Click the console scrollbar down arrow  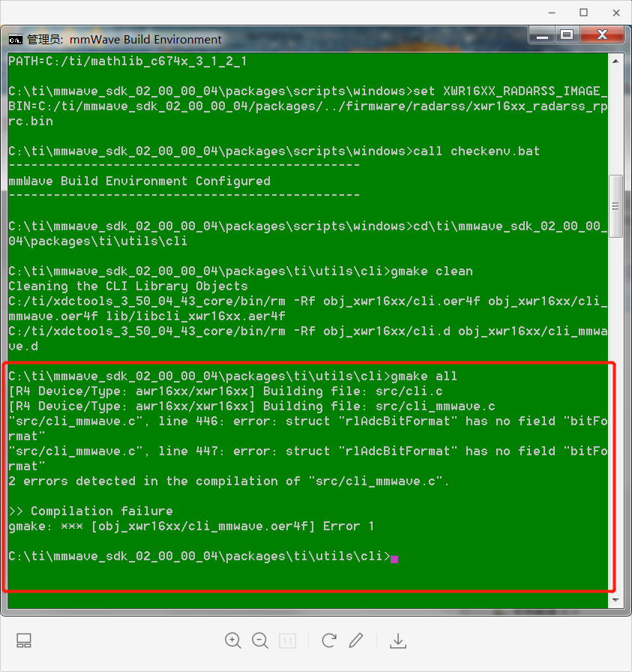pos(616,600)
